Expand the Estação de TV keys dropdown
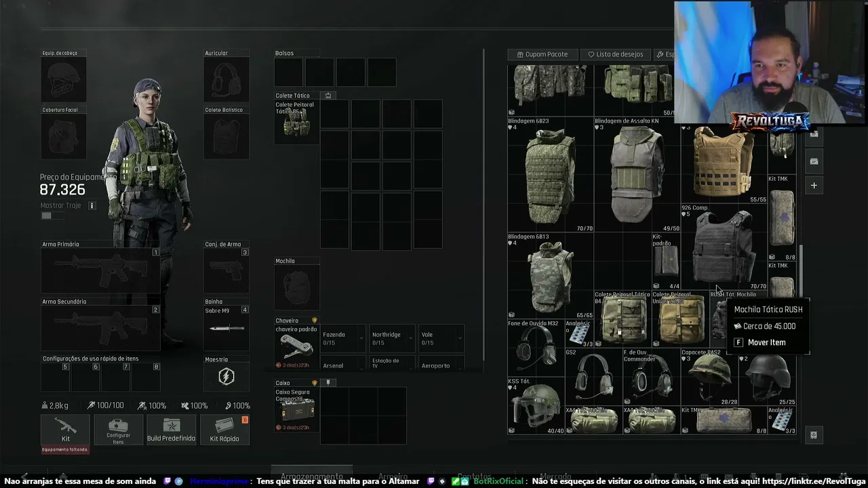 [393, 365]
